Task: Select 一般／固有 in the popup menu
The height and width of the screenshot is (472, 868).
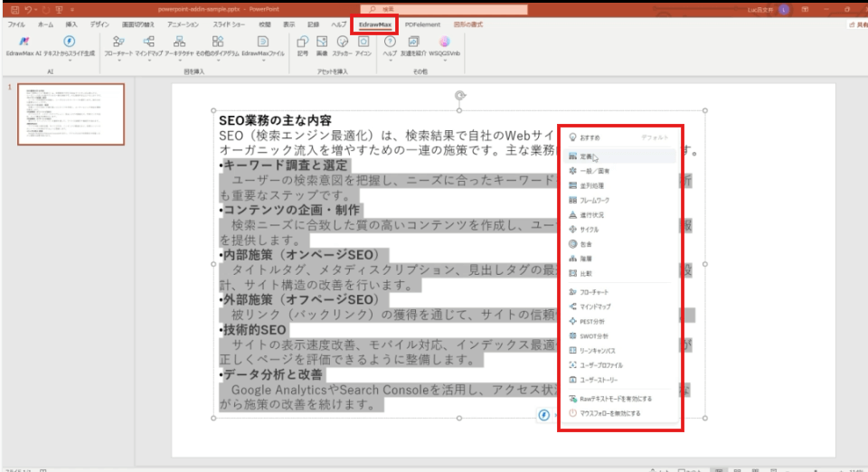Action: tap(619, 171)
